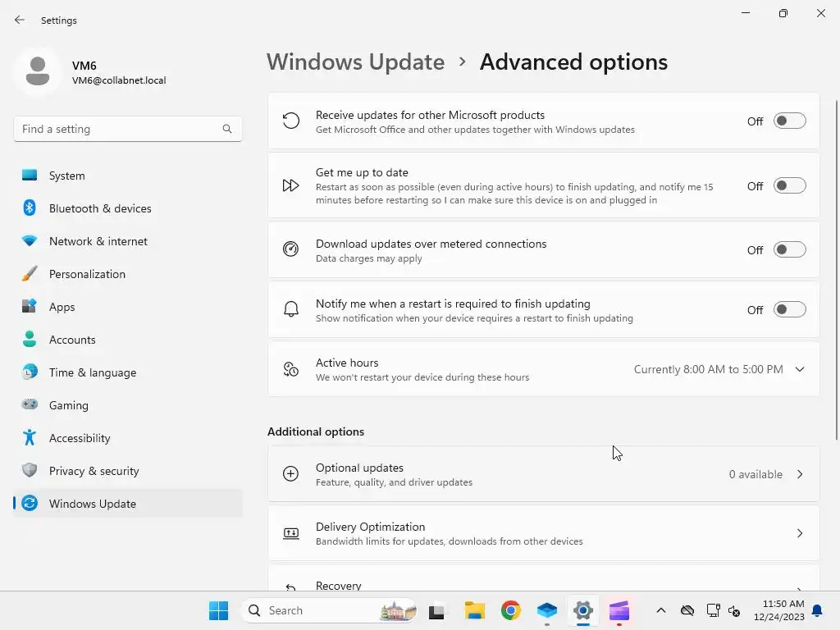Screen dimensions: 840x630
Task: Click the vertical scrollbar of the options page
Action: (836, 269)
